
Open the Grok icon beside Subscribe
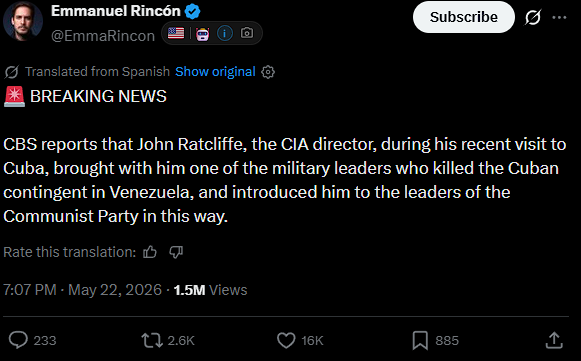pos(533,17)
